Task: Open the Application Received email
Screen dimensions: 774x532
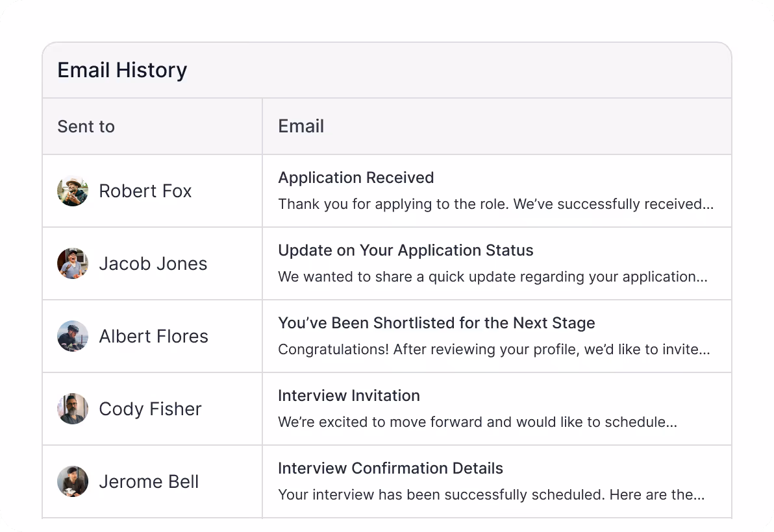Action: click(x=356, y=178)
